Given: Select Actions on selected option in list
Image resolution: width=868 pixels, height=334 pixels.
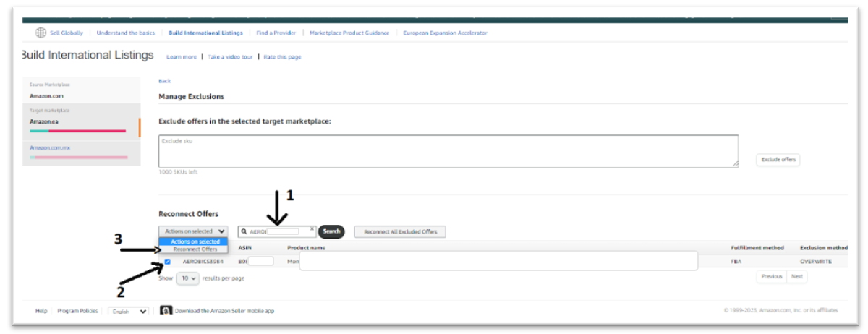Looking at the screenshot, I should coord(194,241).
